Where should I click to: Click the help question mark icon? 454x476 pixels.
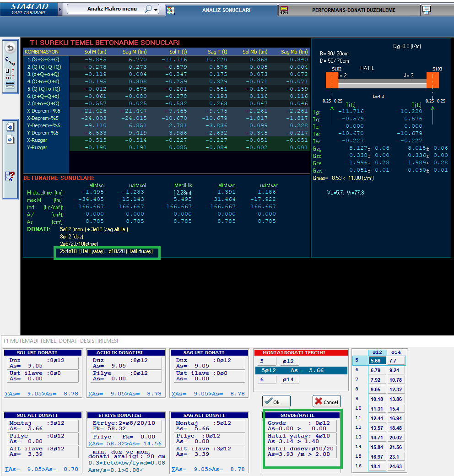click(x=10, y=176)
